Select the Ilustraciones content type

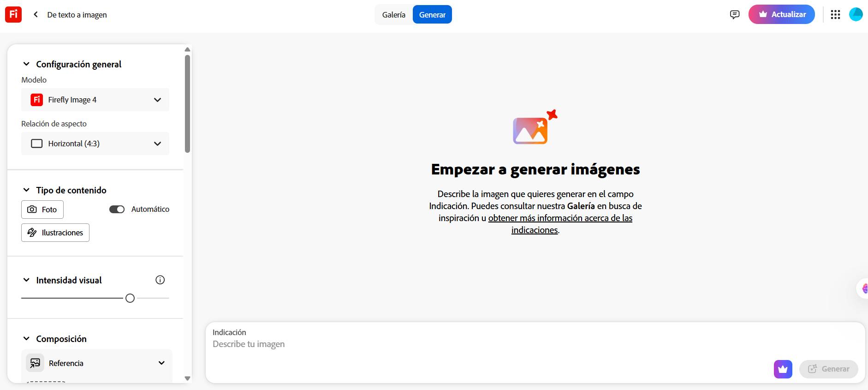click(55, 233)
